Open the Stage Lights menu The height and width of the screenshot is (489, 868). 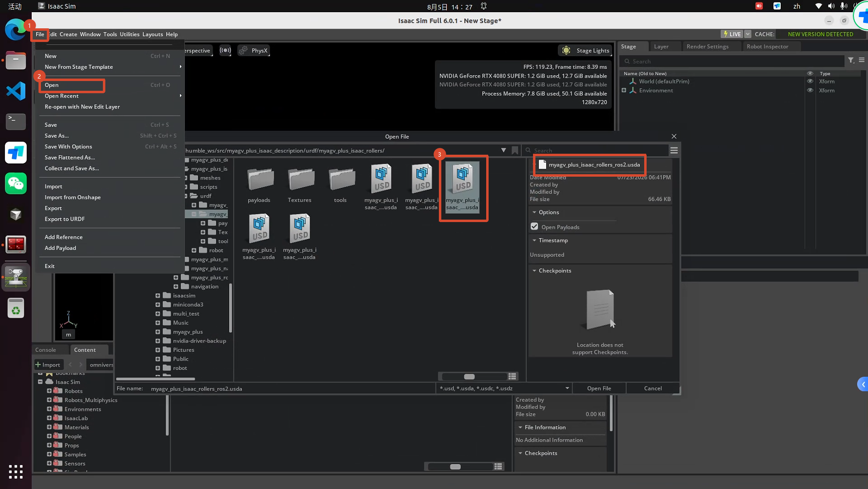(586, 50)
